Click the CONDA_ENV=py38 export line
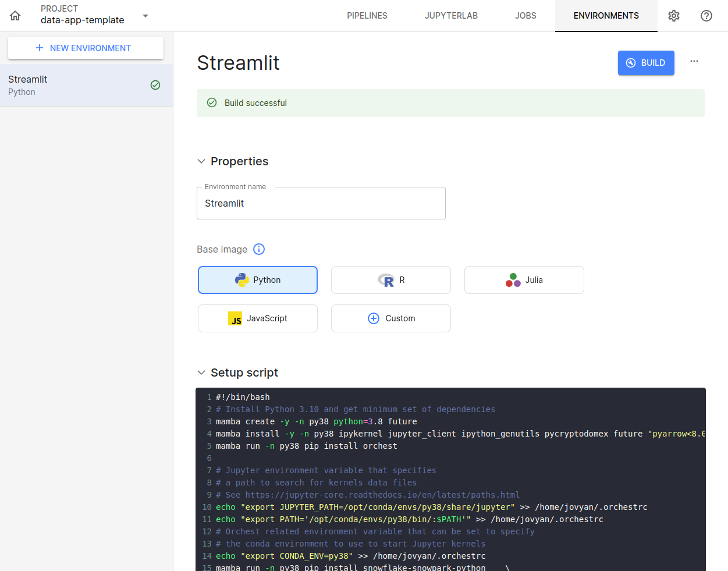 click(x=350, y=556)
